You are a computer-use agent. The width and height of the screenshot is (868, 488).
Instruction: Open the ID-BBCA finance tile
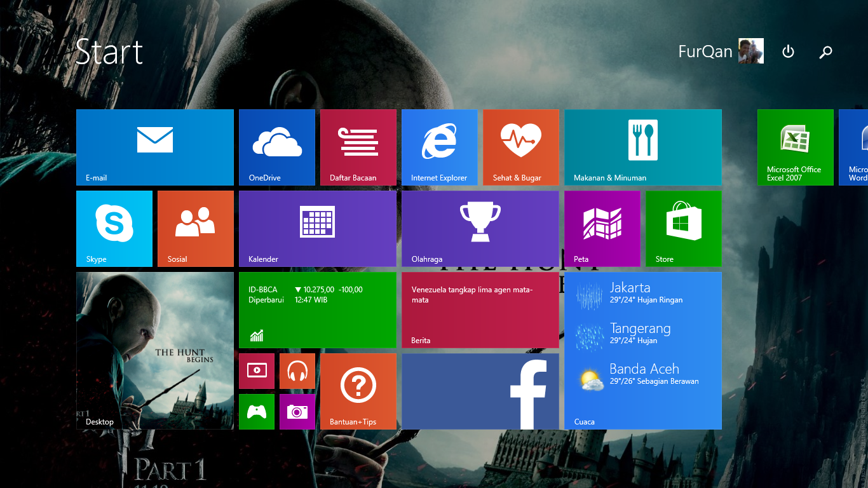[x=318, y=310]
